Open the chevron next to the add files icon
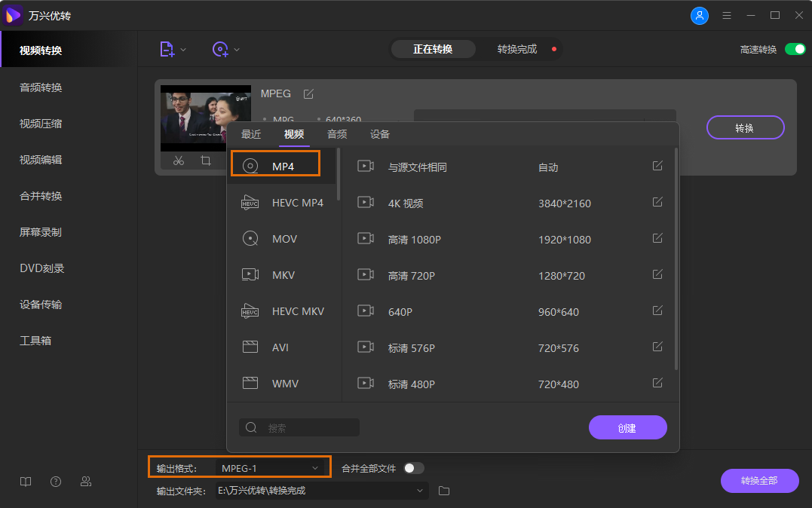Screen dimensions: 812x508 [x=182, y=48]
